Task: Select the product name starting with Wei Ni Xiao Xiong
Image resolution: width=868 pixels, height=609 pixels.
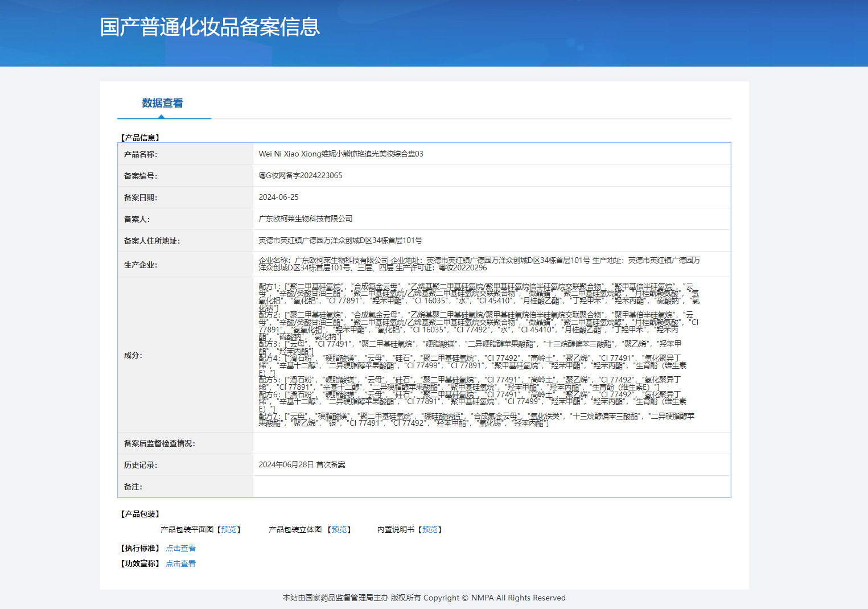Action: click(341, 154)
